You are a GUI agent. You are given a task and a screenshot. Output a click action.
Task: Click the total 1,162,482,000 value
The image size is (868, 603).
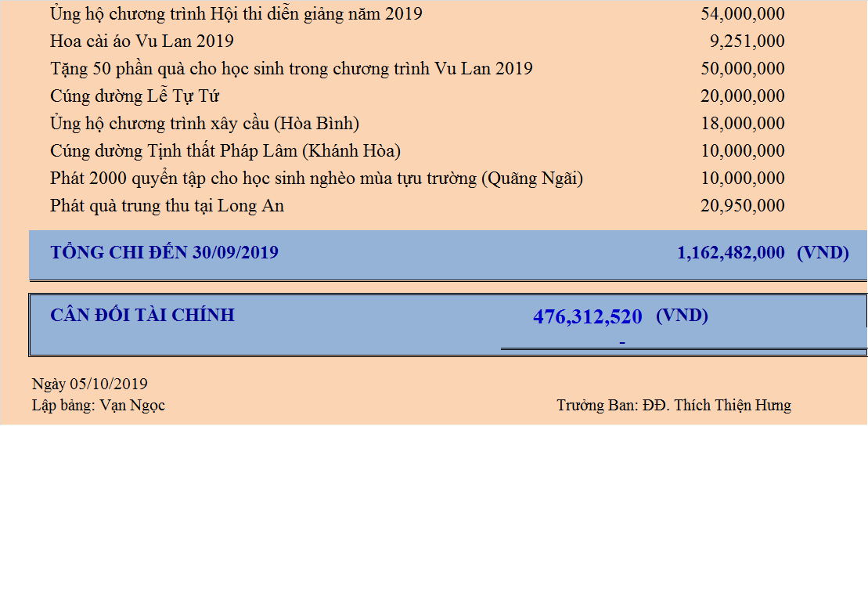pyautogui.click(x=730, y=253)
